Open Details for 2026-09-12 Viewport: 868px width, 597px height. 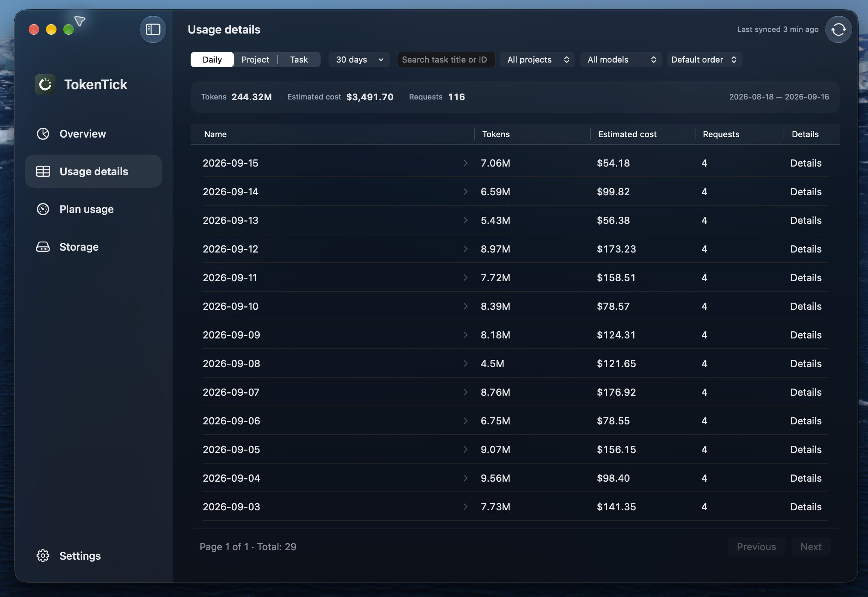(806, 249)
